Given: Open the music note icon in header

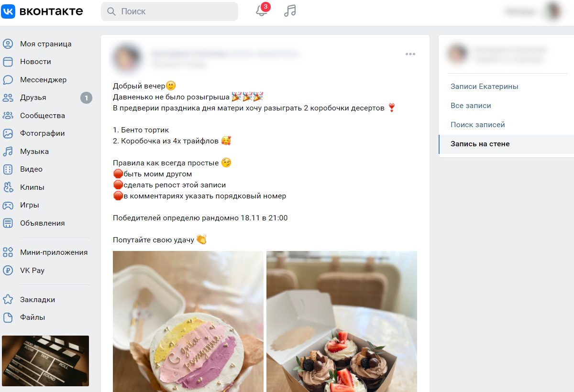Looking at the screenshot, I should tap(290, 11).
